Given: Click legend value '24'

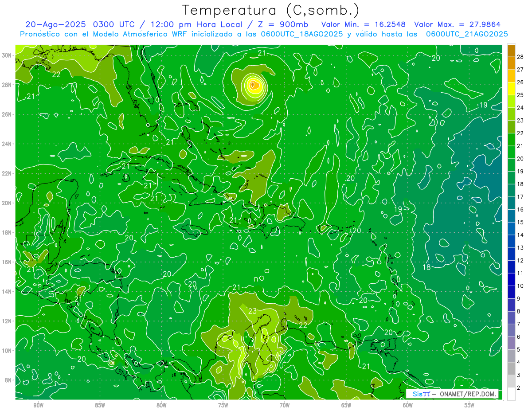Looking at the screenshot, I should tap(521, 108).
